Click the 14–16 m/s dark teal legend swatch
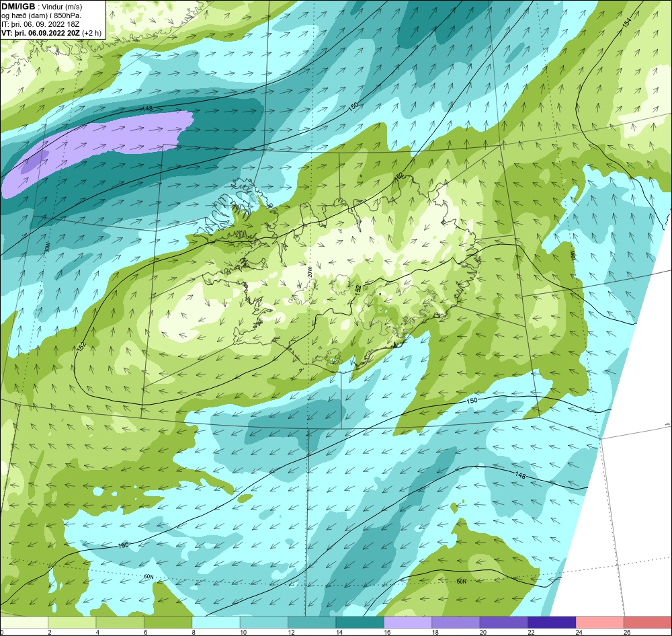 (360, 623)
